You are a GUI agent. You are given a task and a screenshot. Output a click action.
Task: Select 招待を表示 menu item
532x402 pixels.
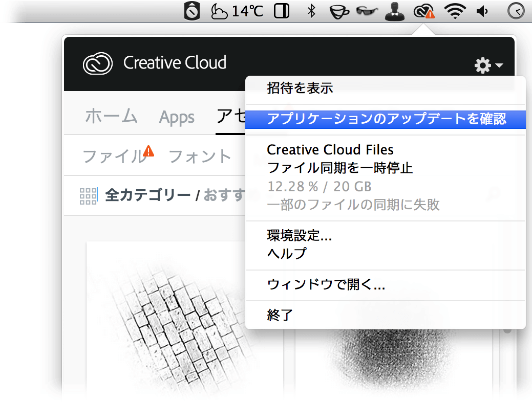386,88
